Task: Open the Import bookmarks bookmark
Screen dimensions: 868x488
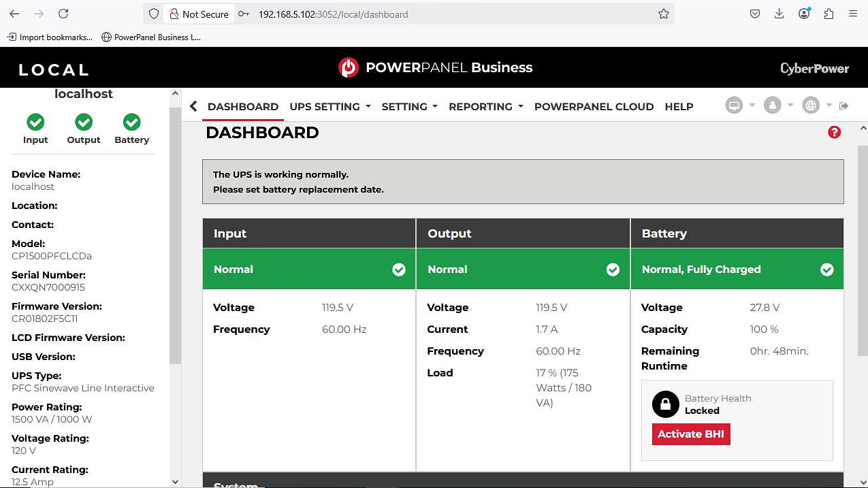Action: 50,37
